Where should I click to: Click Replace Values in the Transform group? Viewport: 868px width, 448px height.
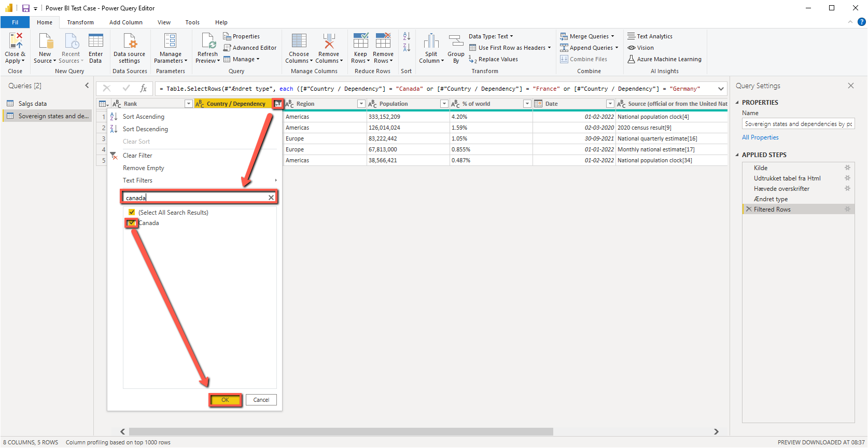tap(494, 59)
